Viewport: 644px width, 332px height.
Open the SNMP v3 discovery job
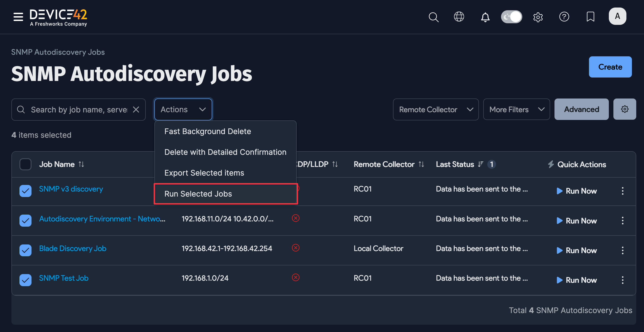tap(71, 189)
